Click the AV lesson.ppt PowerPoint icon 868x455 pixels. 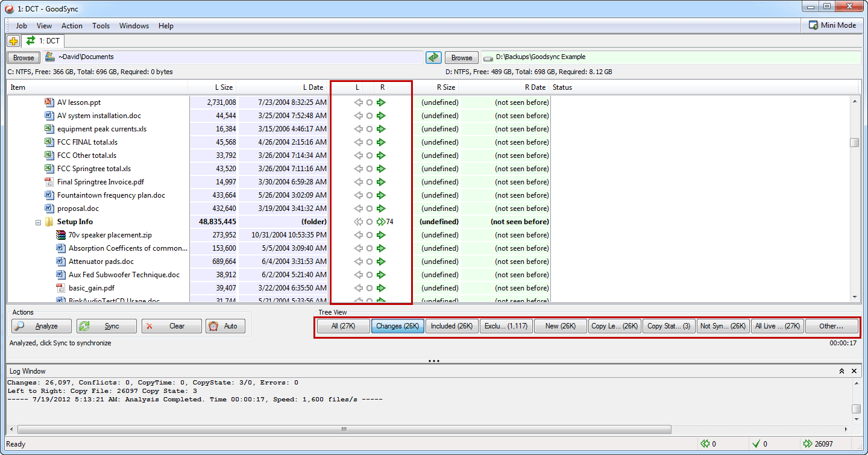click(49, 102)
